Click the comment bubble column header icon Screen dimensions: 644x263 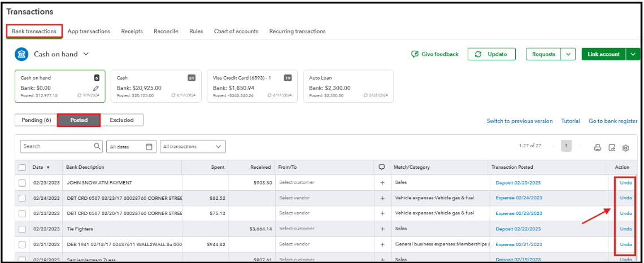pyautogui.click(x=382, y=168)
